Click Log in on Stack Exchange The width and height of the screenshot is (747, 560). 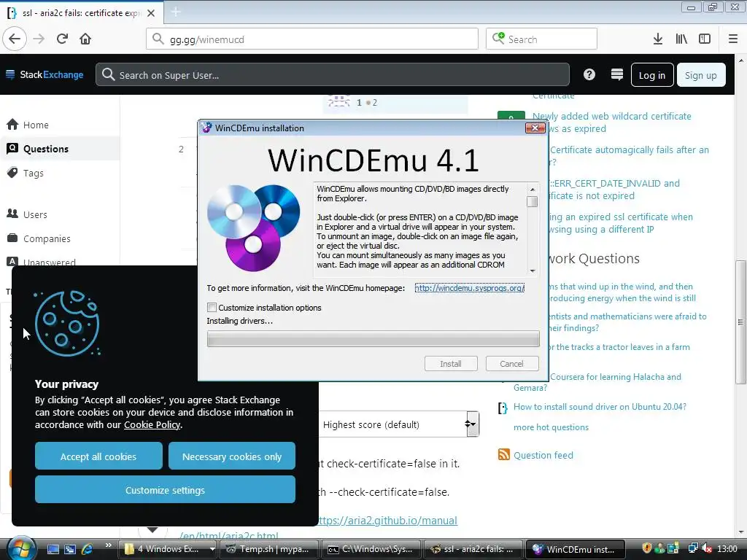click(651, 75)
